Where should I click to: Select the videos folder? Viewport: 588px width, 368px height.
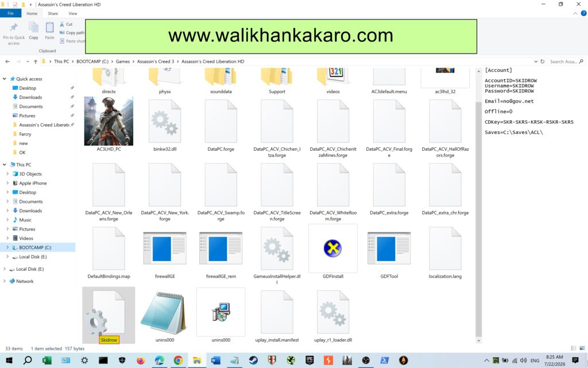pos(333,80)
